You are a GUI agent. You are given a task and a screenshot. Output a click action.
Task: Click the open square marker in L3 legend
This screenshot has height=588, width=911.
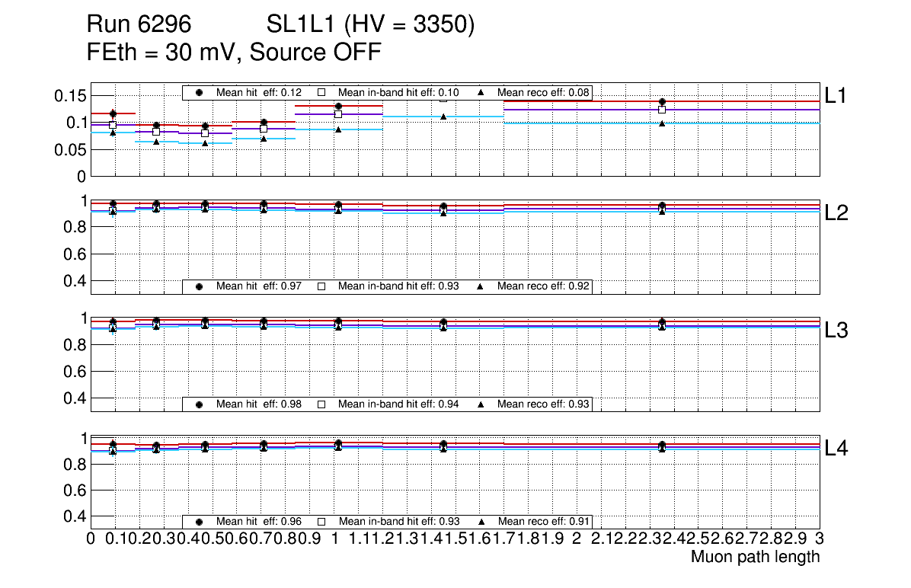[321, 404]
